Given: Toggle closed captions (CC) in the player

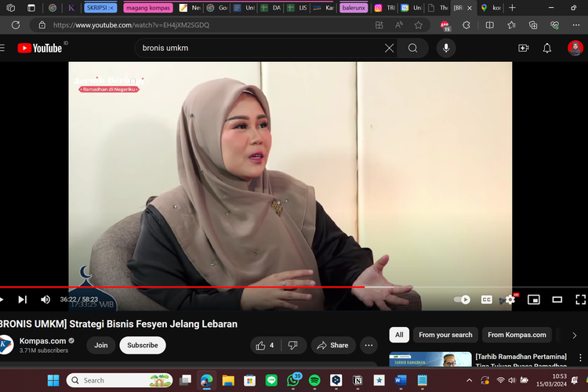Looking at the screenshot, I should pos(486,299).
